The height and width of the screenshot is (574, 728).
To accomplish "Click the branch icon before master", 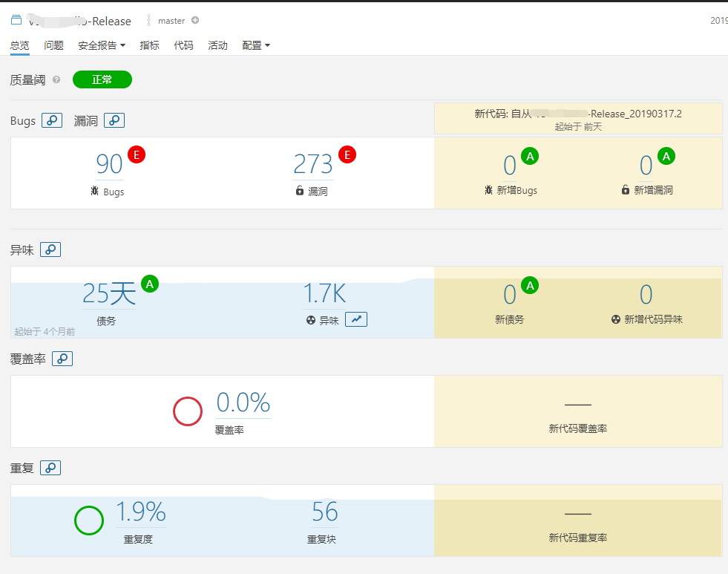I will point(148,20).
